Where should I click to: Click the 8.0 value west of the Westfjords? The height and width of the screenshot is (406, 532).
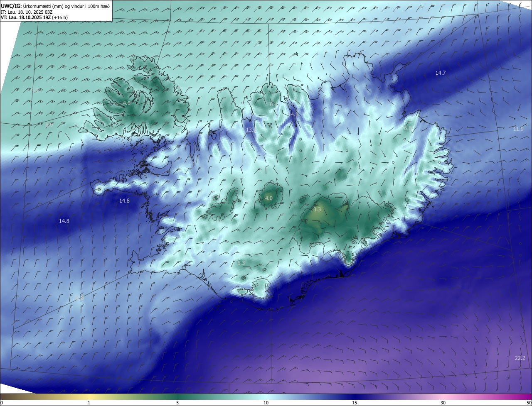(x=49, y=125)
